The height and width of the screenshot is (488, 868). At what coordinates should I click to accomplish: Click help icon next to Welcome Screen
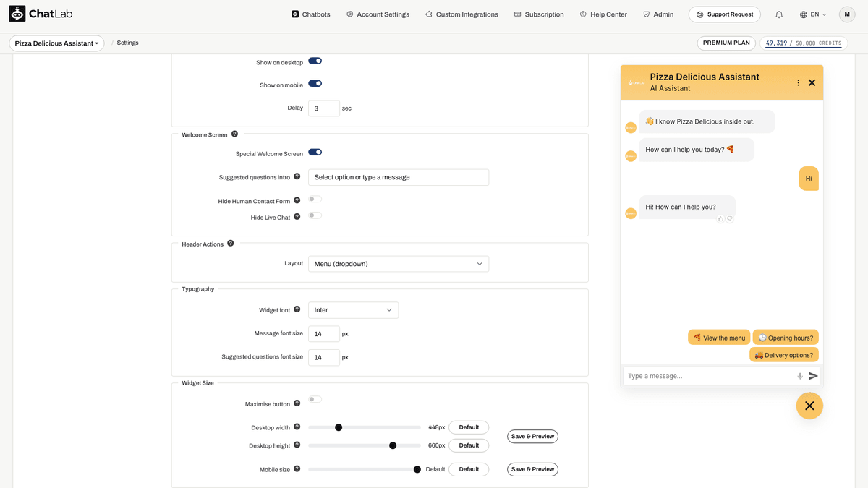pos(234,134)
